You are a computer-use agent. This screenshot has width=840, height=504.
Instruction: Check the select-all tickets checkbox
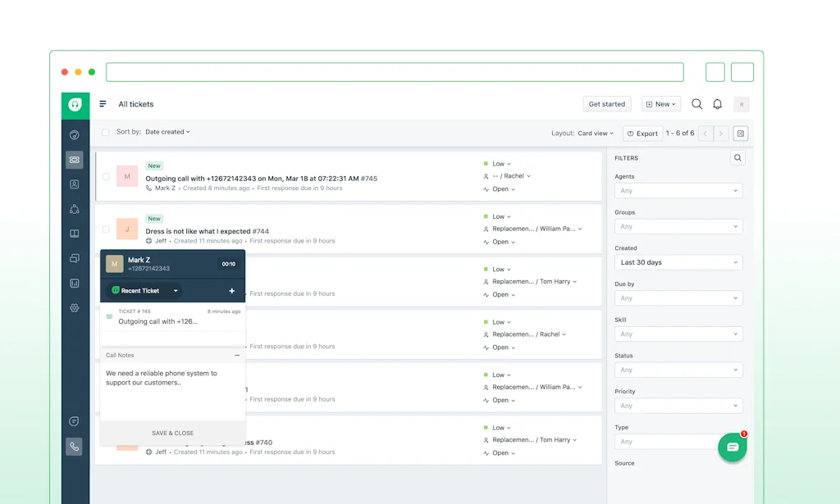[106, 131]
